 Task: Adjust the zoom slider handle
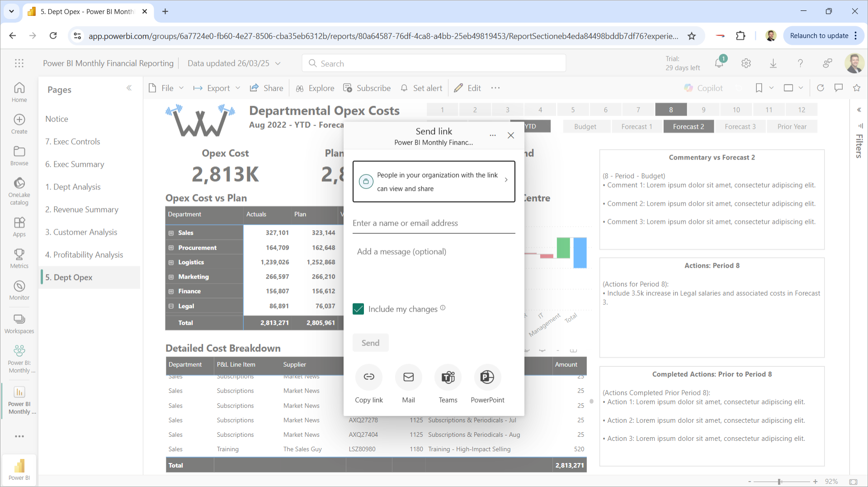pyautogui.click(x=780, y=482)
